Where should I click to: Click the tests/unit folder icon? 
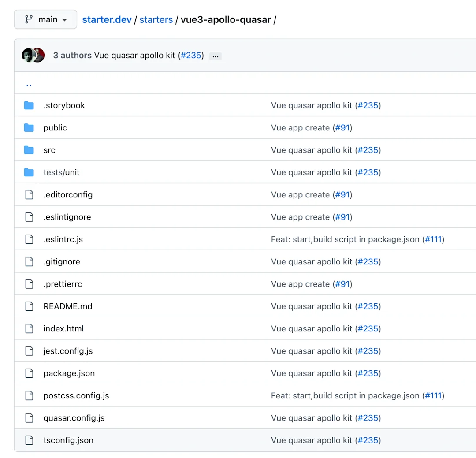coord(29,172)
